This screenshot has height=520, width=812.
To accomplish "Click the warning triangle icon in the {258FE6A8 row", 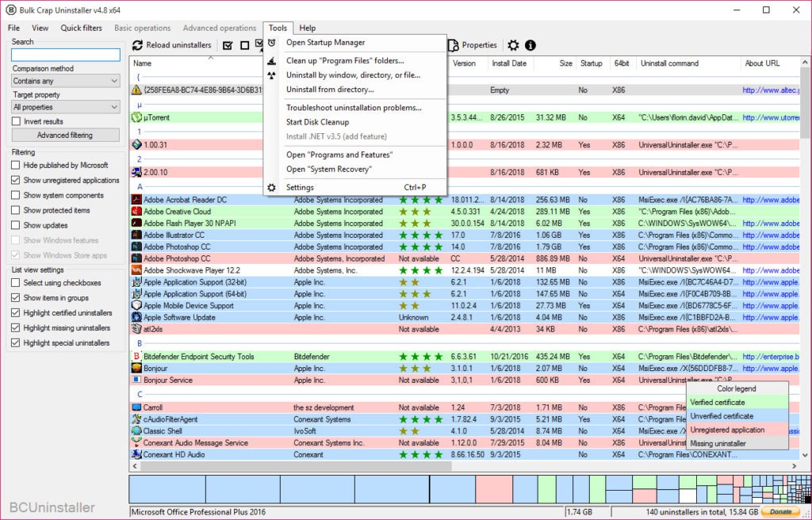I will tap(136, 90).
